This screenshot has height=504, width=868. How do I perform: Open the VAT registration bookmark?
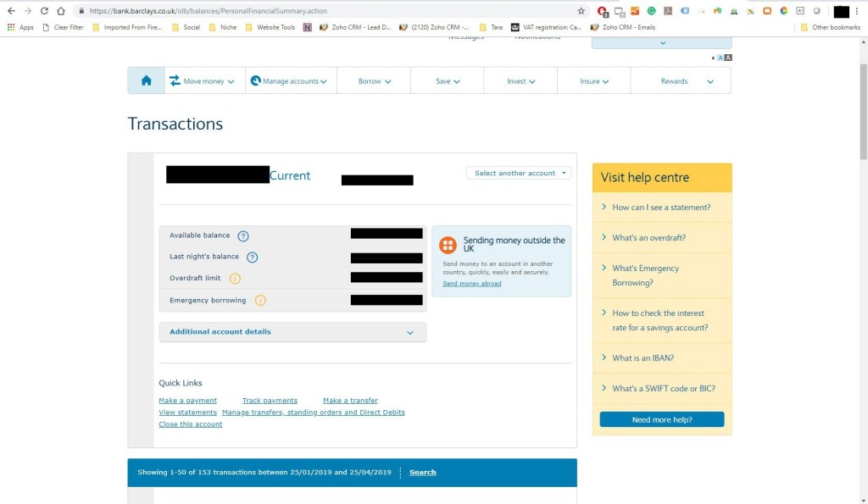tap(546, 27)
